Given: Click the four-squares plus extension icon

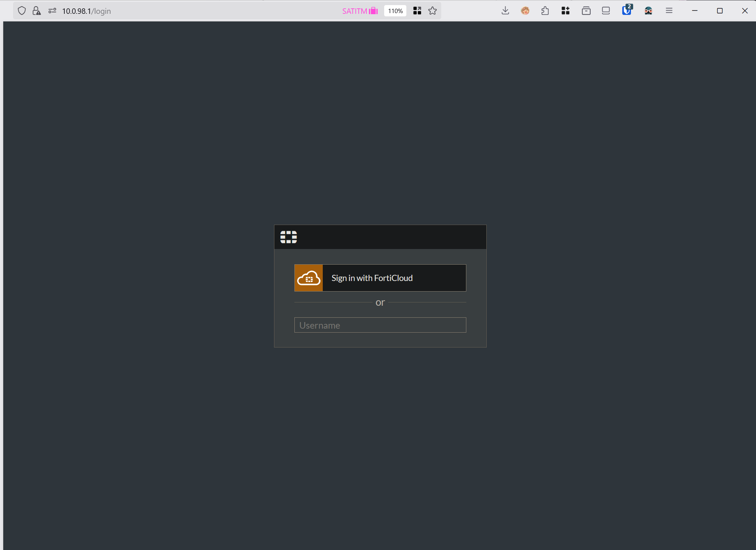Looking at the screenshot, I should pyautogui.click(x=566, y=11).
